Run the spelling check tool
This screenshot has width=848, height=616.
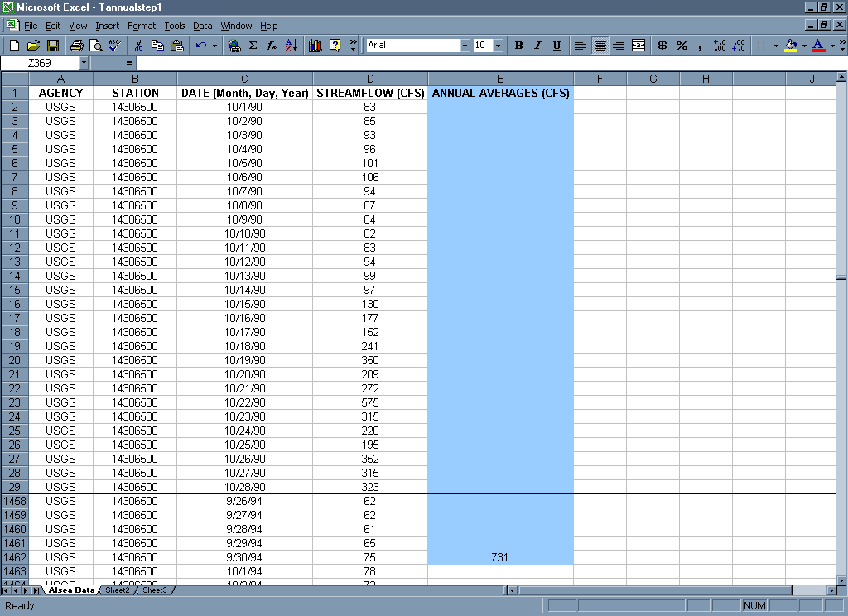click(x=114, y=46)
